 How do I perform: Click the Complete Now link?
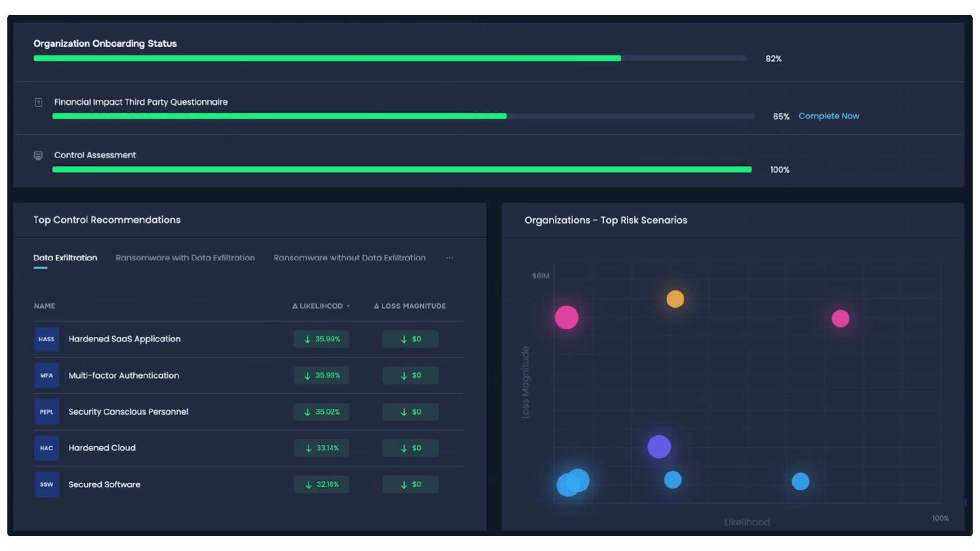tap(829, 116)
